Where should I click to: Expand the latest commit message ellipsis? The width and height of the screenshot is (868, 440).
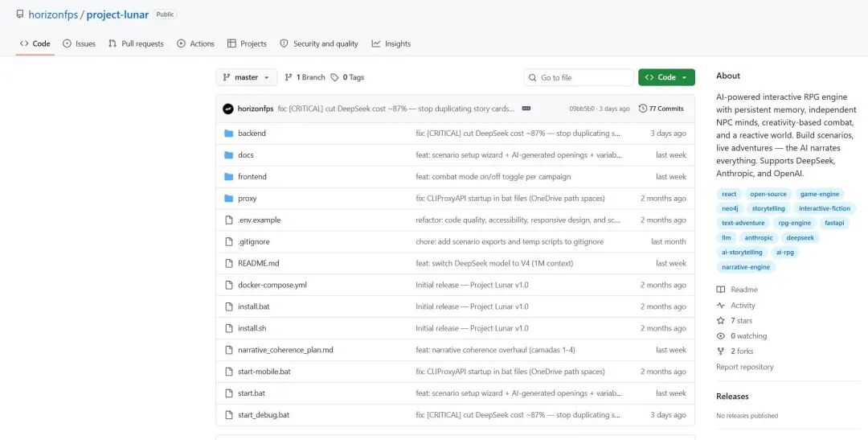coord(526,109)
